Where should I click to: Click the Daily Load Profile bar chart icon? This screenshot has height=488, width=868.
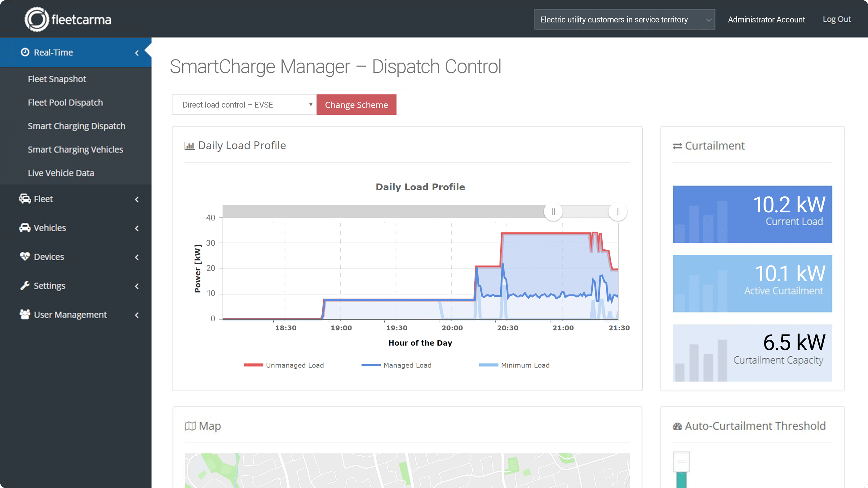[x=189, y=146]
